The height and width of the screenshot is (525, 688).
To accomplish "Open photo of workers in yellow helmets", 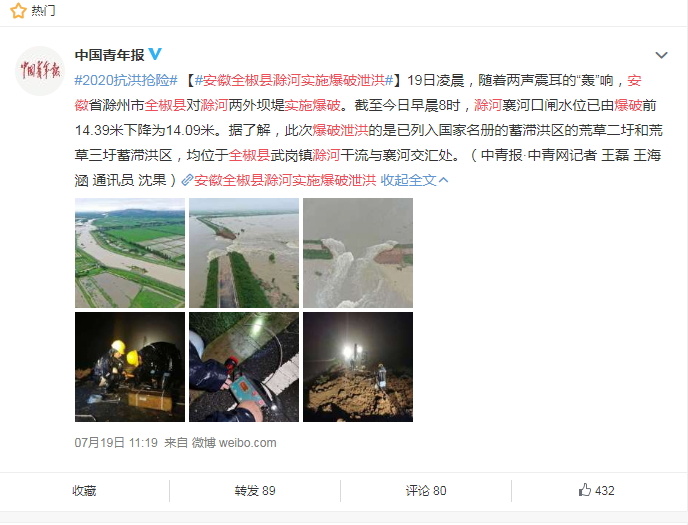I will (x=130, y=367).
